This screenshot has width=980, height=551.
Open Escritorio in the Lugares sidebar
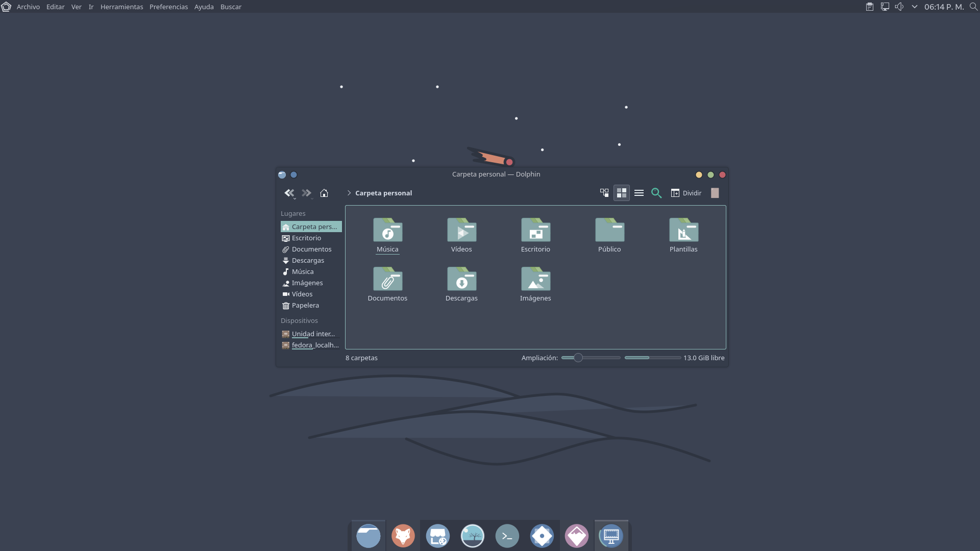(311, 238)
